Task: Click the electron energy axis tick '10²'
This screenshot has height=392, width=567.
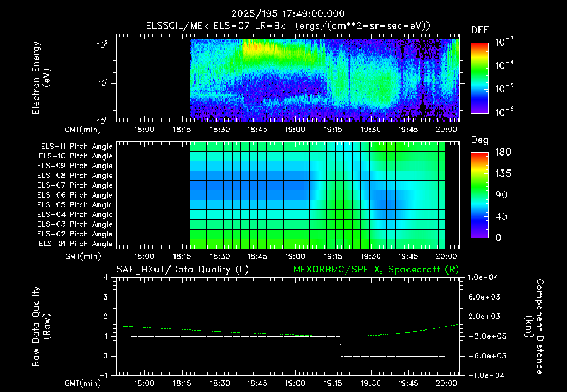Action: (x=102, y=45)
